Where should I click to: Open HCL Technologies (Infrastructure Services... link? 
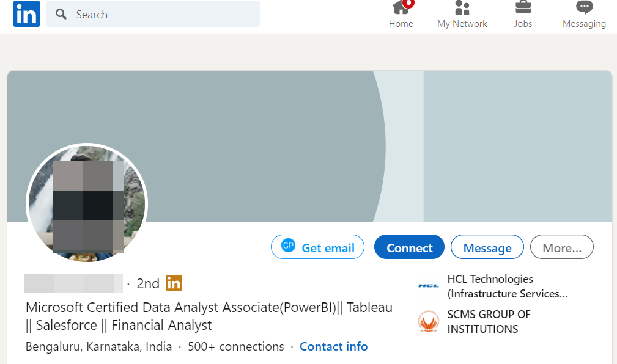pyautogui.click(x=508, y=286)
